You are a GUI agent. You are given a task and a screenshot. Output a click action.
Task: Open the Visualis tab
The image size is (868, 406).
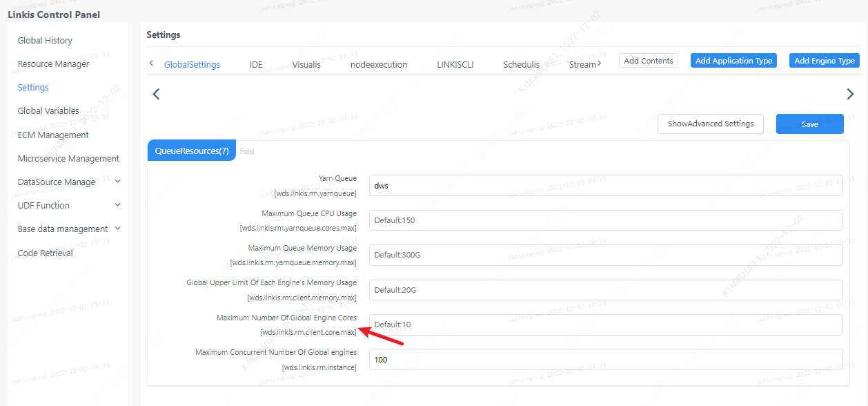click(x=306, y=64)
